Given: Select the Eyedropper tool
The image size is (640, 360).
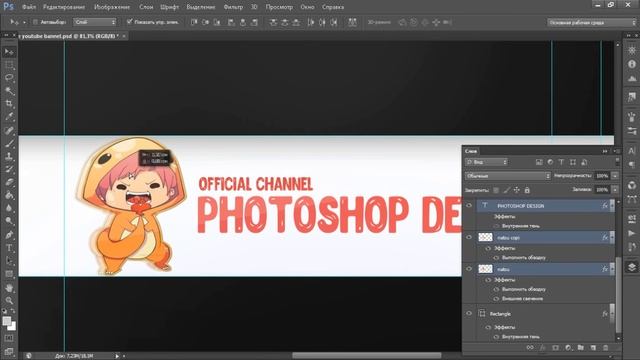Looking at the screenshot, I should (x=9, y=117).
